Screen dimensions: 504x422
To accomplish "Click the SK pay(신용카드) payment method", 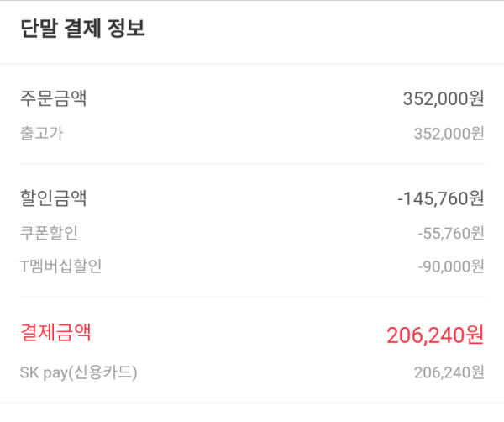I will [x=78, y=372].
